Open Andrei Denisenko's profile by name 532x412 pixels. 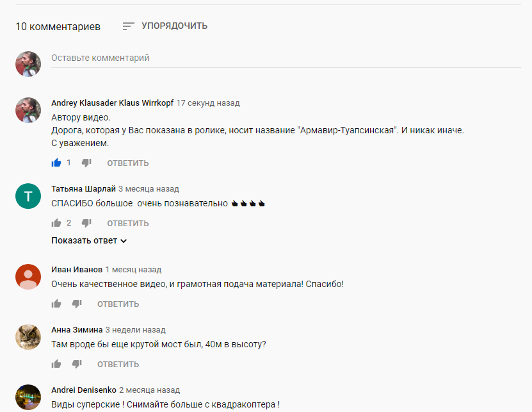tap(84, 390)
